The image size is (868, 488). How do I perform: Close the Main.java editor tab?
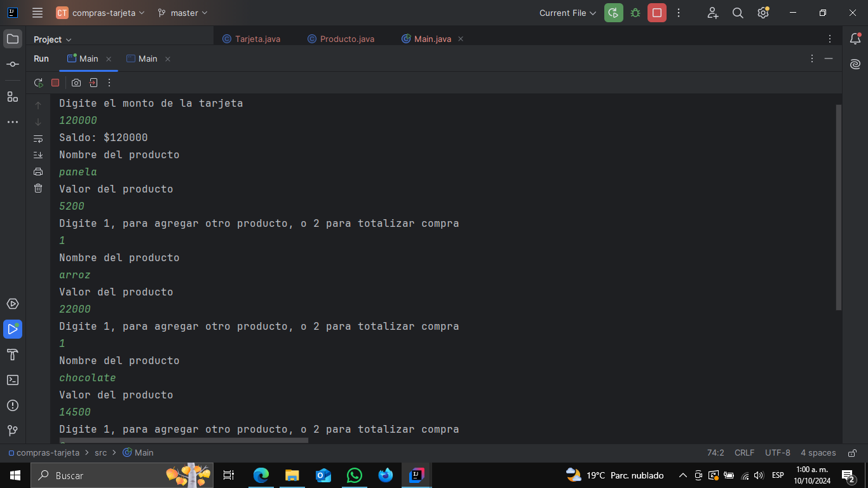(461, 39)
